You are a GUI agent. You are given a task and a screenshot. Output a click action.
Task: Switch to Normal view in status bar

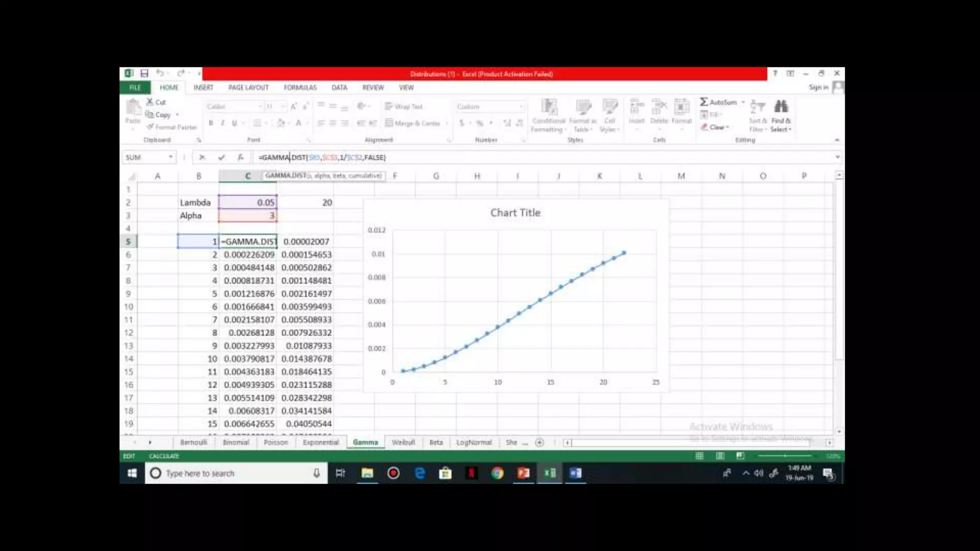coord(699,456)
